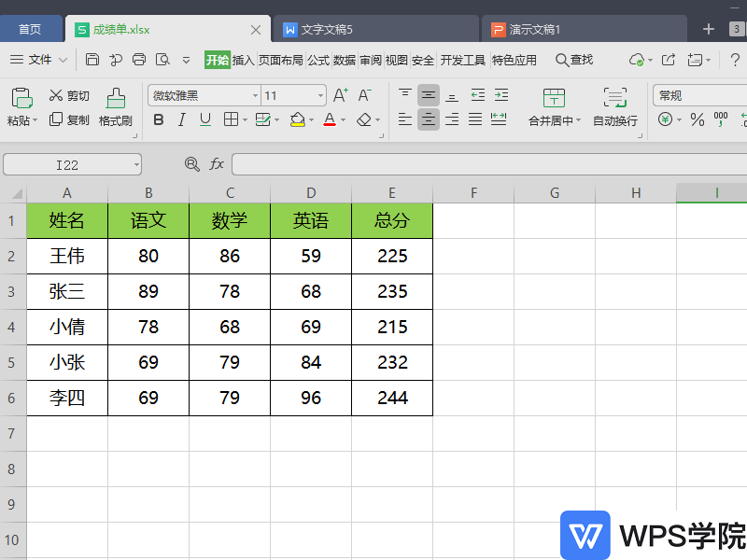Open the 数据 (Data) ribbon tab
Viewport: 747px width, 560px height.
[345, 60]
